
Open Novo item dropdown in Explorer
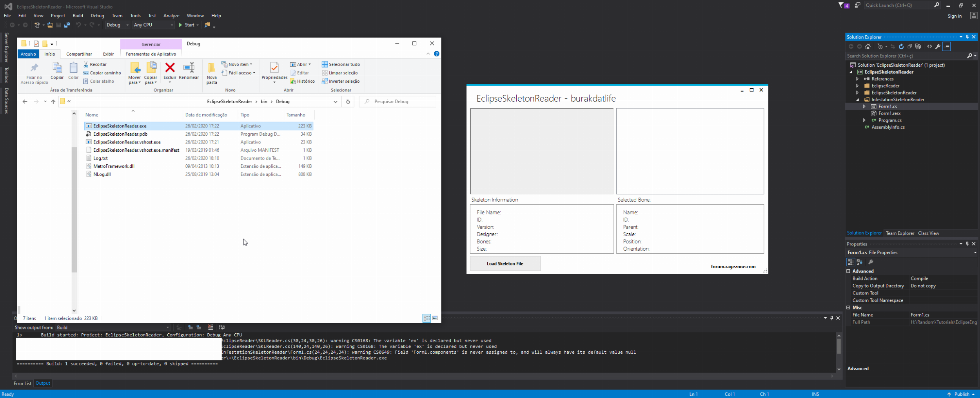pos(237,64)
